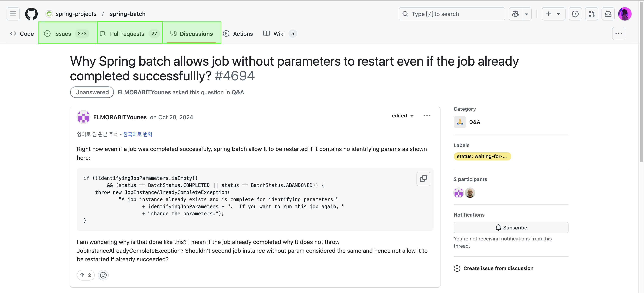
Task: Focus the search field
Action: click(452, 14)
